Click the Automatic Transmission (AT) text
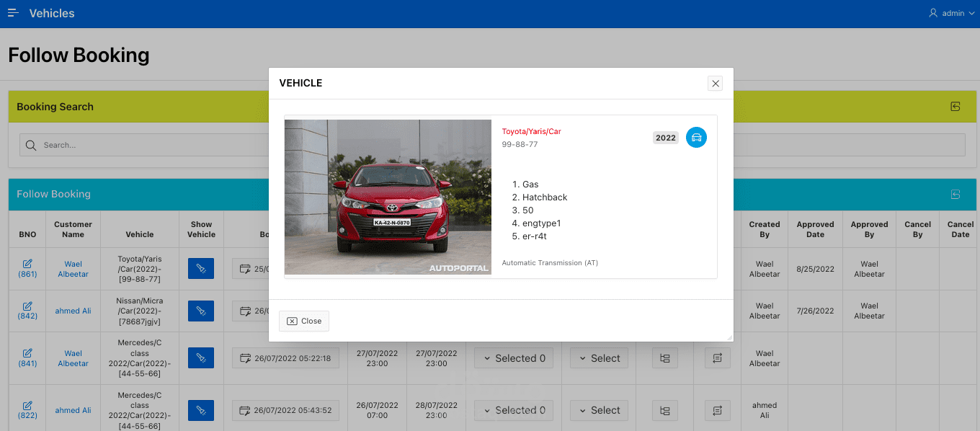The image size is (980, 431). tap(550, 263)
